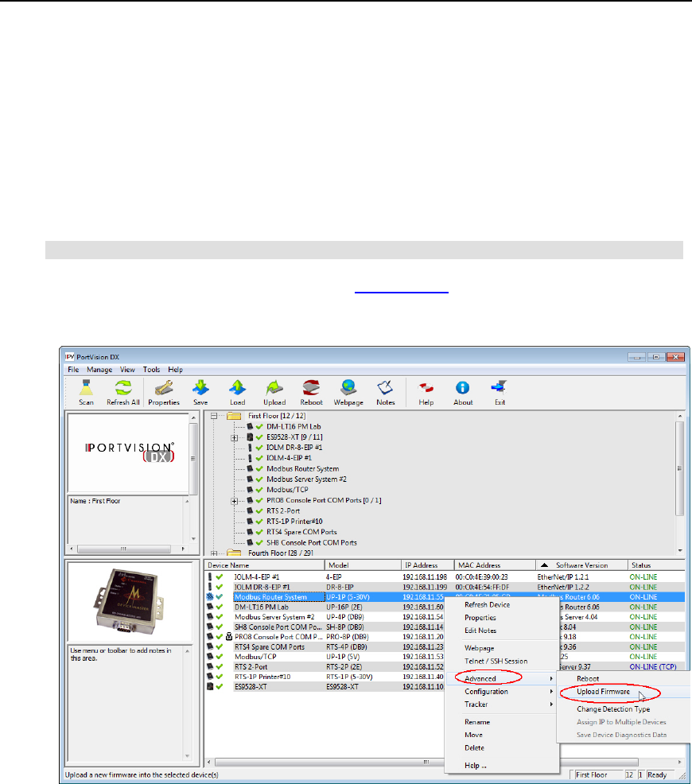Collapse the First Floor tree folder

pos(214,416)
